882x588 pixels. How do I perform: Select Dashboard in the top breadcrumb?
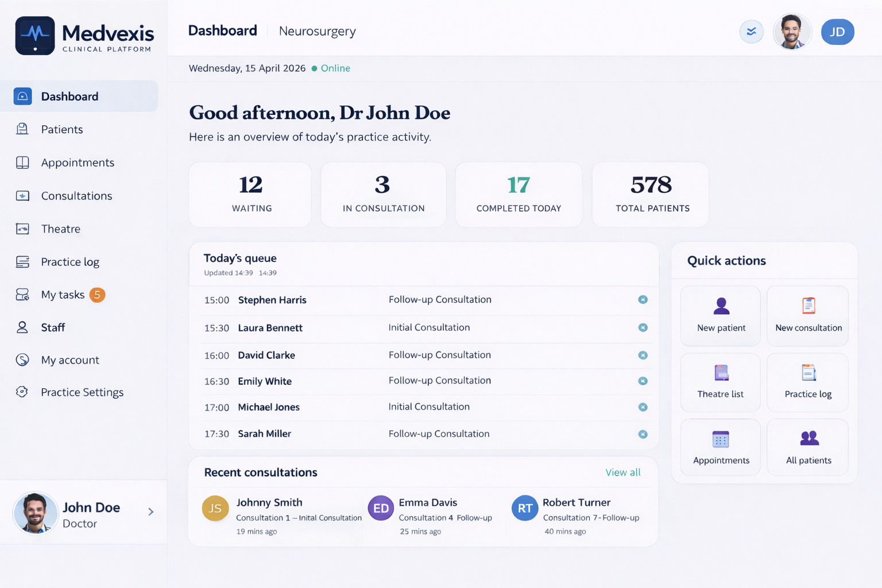(223, 30)
